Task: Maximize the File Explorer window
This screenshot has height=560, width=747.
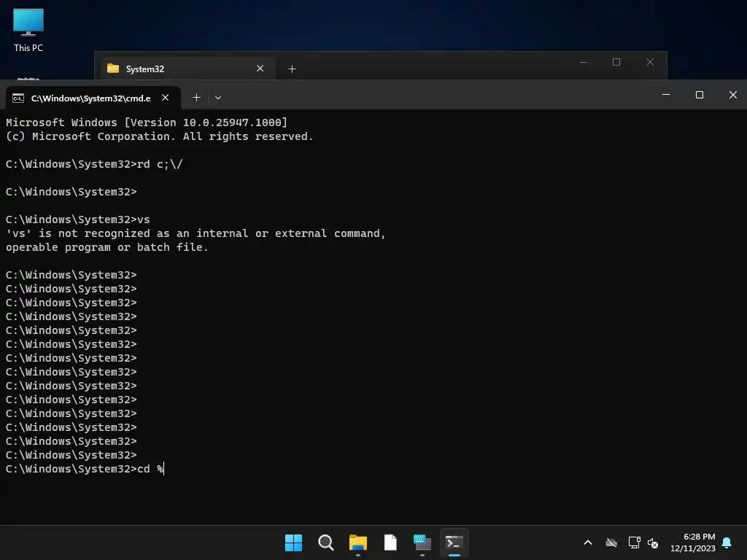Action: (616, 63)
